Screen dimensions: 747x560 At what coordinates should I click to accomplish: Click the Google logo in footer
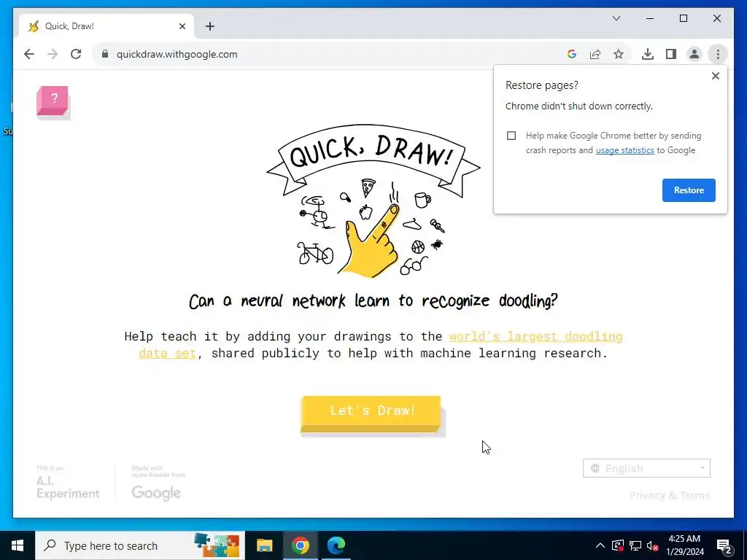click(156, 492)
